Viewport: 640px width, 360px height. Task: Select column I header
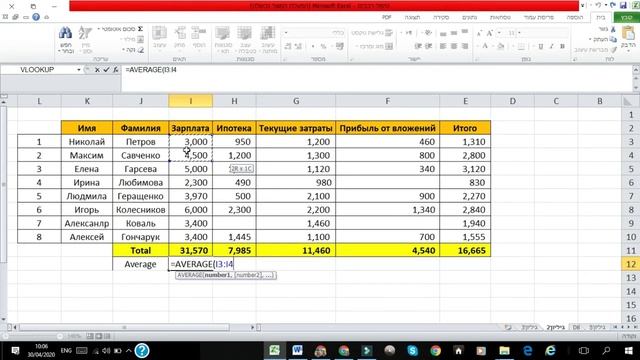pyautogui.click(x=190, y=101)
